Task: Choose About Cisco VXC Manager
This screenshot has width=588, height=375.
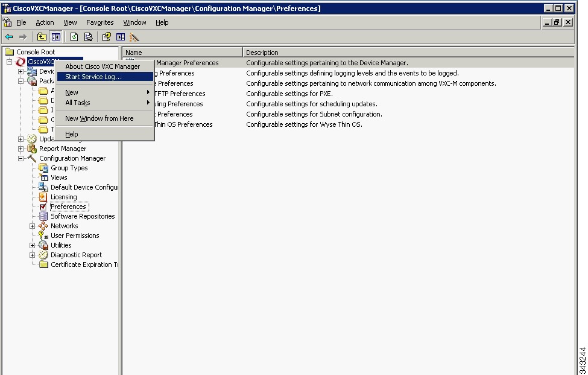Action: (x=105, y=66)
